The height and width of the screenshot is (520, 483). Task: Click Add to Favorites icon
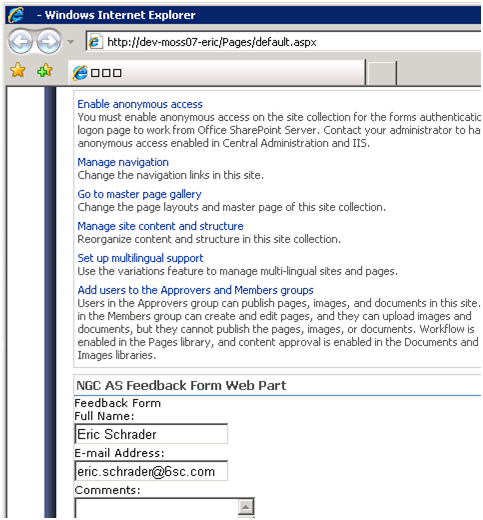click(45, 70)
